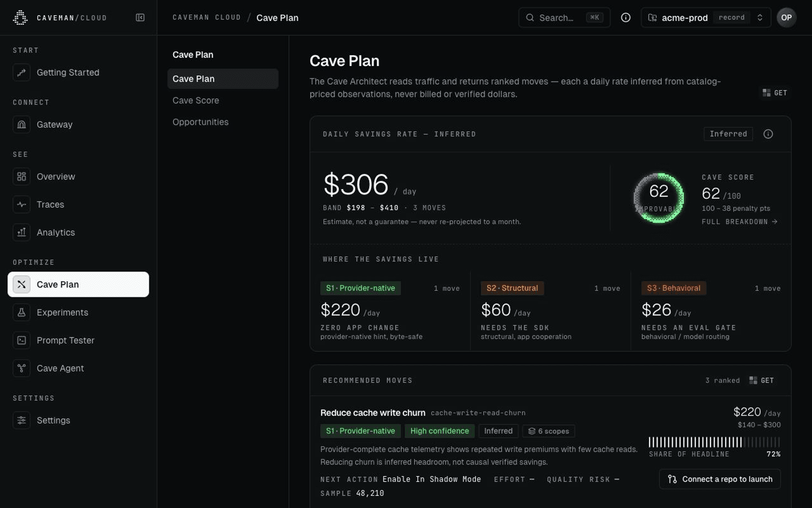Click GET button in Recommended Moves header
Screen dimensions: 812x508
(x=761, y=380)
